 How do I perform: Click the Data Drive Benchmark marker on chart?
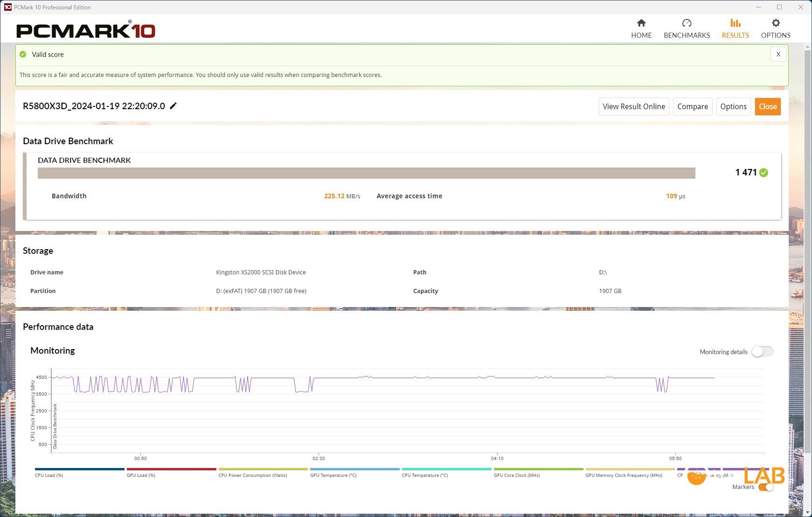(55, 426)
